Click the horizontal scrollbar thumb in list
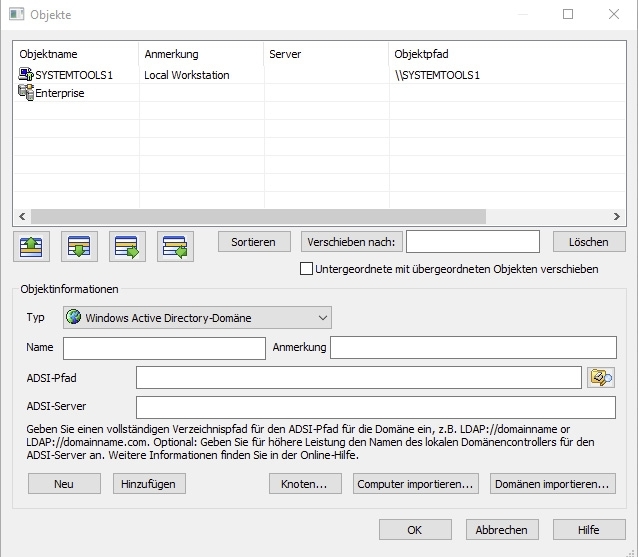Image resolution: width=638 pixels, height=557 pixels. pyautogui.click(x=258, y=216)
